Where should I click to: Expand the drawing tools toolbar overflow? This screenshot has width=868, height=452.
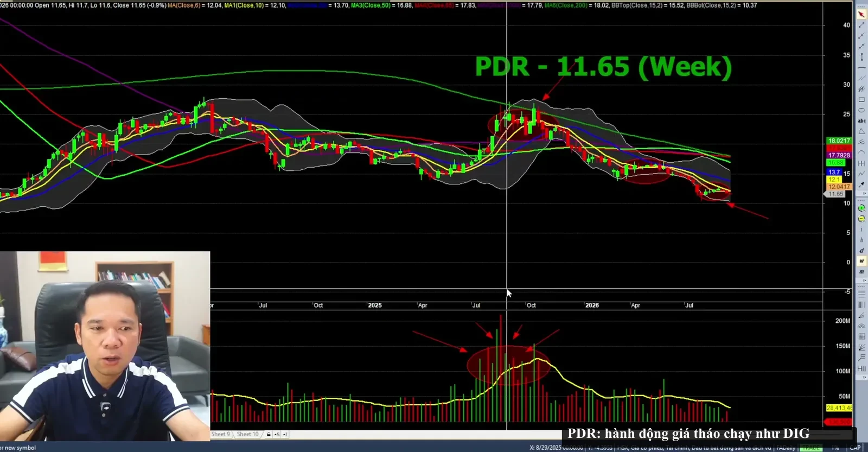(865, 193)
